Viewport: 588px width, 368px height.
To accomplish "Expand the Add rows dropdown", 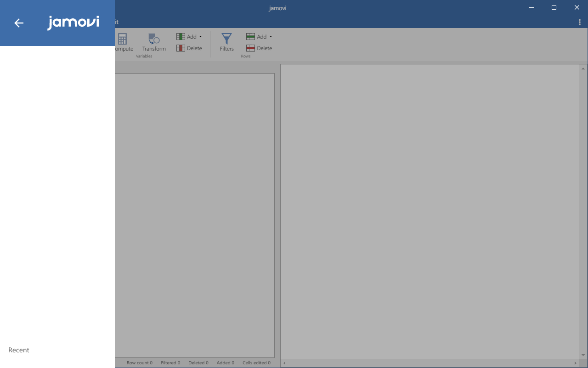I will tap(271, 36).
